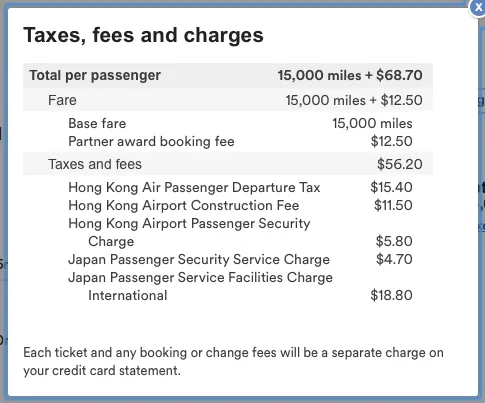Select the Base fare 15,000 miles value
485x403 pixels.
click(x=372, y=124)
